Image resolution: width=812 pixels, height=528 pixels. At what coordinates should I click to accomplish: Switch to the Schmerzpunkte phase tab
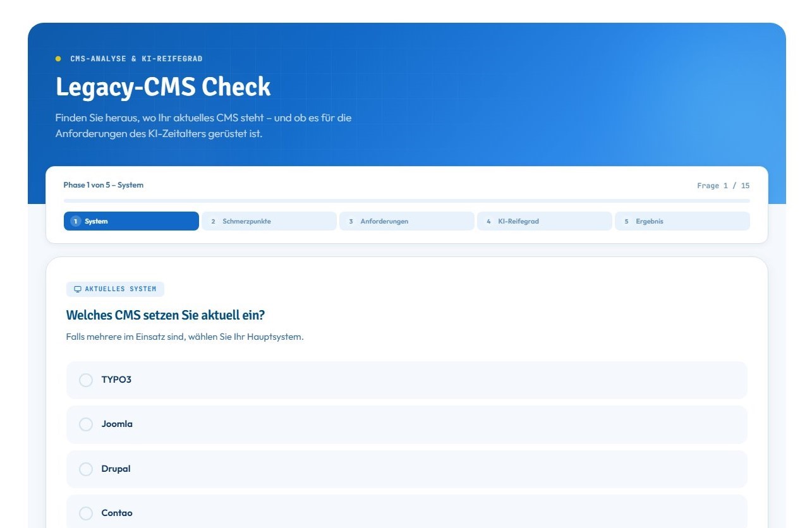point(269,221)
